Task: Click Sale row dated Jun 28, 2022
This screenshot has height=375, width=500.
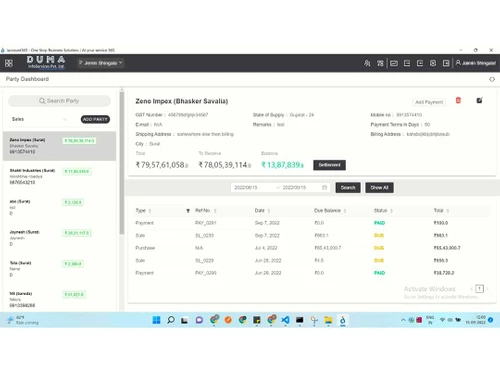Action: (312, 260)
